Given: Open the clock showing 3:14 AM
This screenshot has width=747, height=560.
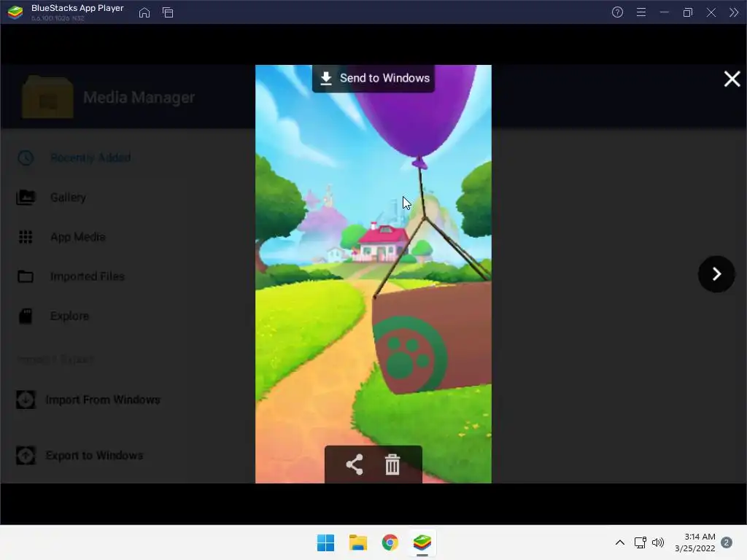Looking at the screenshot, I should (695, 542).
